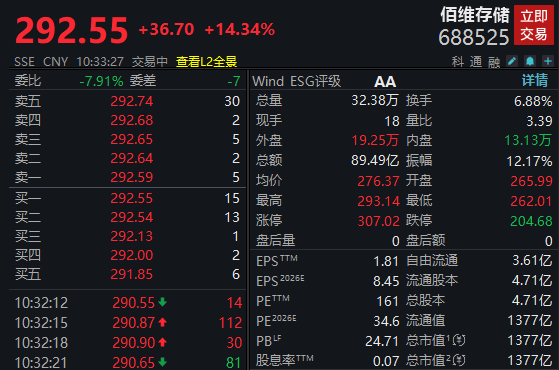Click the percentage change +14.34%

[240, 29]
